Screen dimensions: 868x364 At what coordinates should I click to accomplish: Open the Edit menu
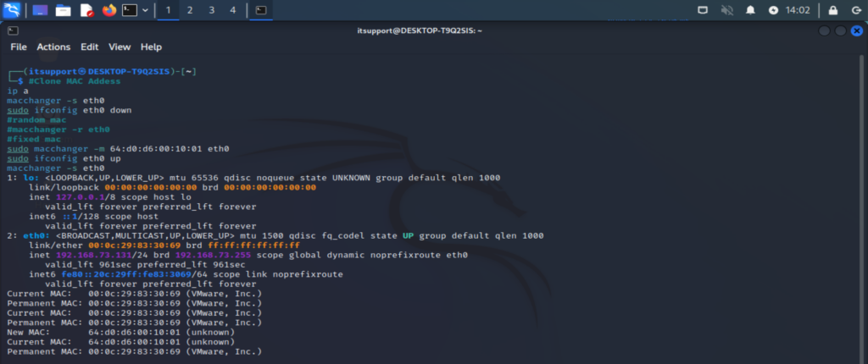90,47
